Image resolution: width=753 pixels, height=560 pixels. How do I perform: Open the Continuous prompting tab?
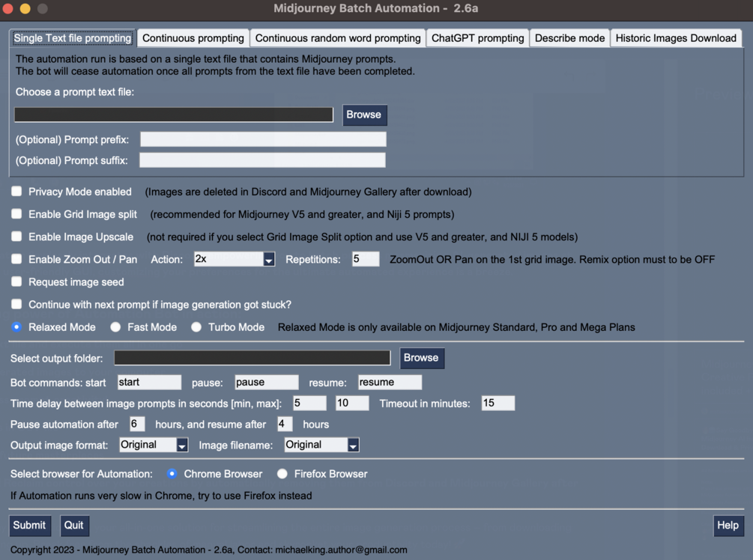pos(193,38)
